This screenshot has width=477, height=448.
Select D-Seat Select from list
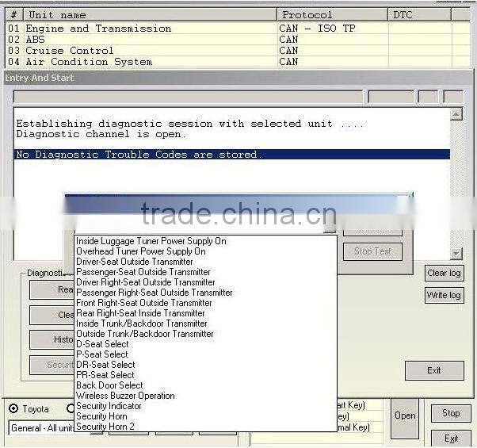pos(101,344)
